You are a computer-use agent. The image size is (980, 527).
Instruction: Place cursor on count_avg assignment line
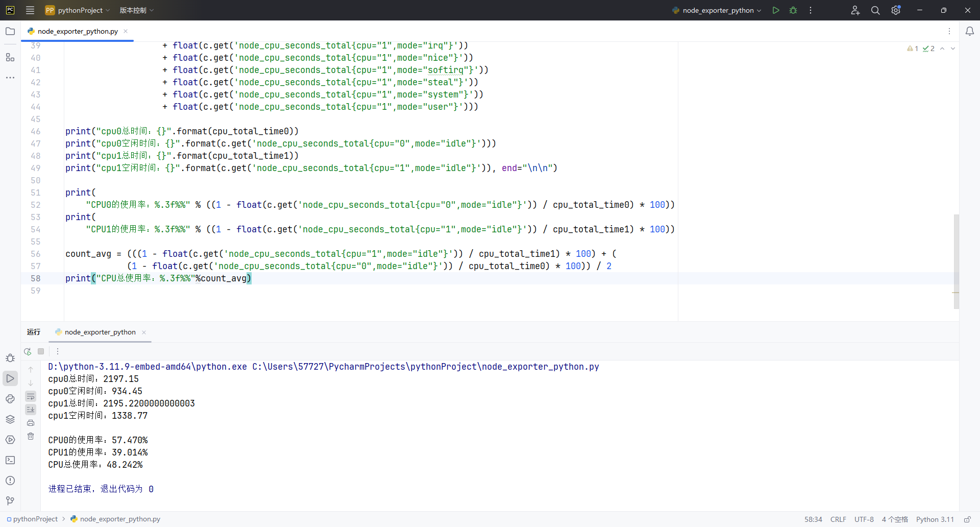click(x=341, y=254)
